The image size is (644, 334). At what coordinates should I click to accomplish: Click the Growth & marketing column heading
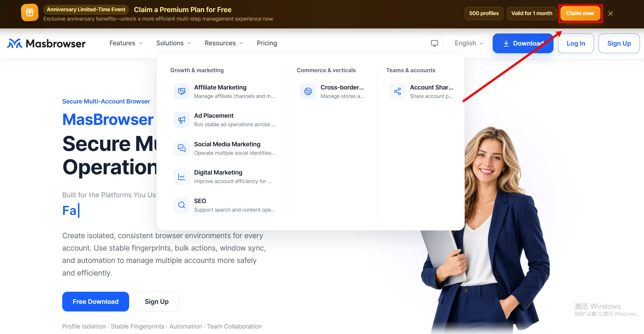click(197, 70)
